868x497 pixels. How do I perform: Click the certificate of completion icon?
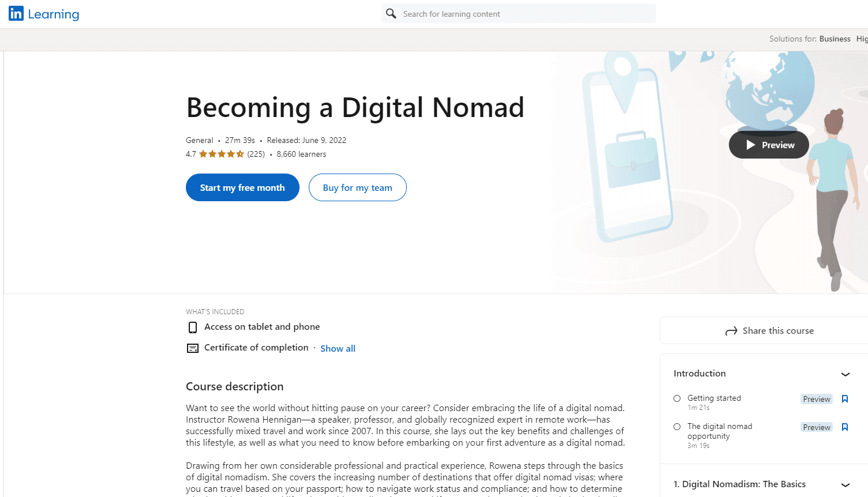[x=193, y=348]
